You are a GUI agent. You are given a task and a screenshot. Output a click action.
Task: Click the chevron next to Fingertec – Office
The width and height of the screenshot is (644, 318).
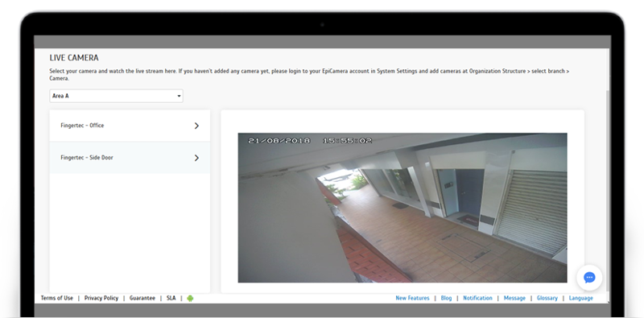(x=196, y=126)
